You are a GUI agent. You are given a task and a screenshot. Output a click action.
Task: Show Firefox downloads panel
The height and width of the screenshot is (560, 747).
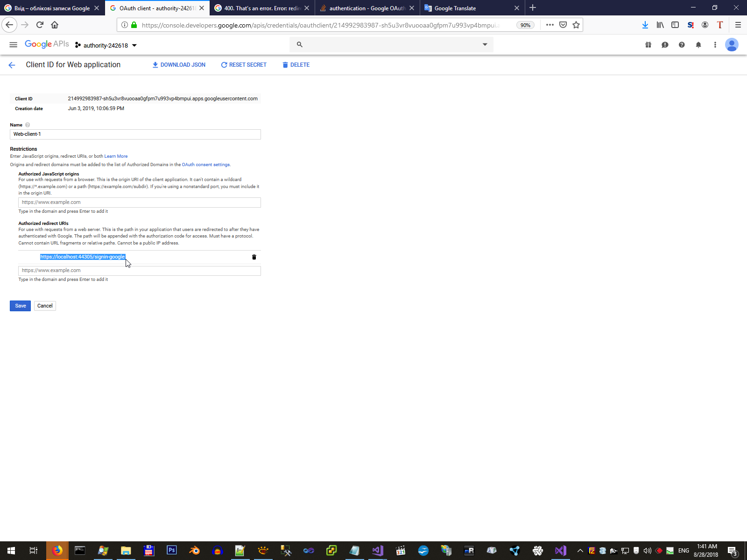(645, 25)
